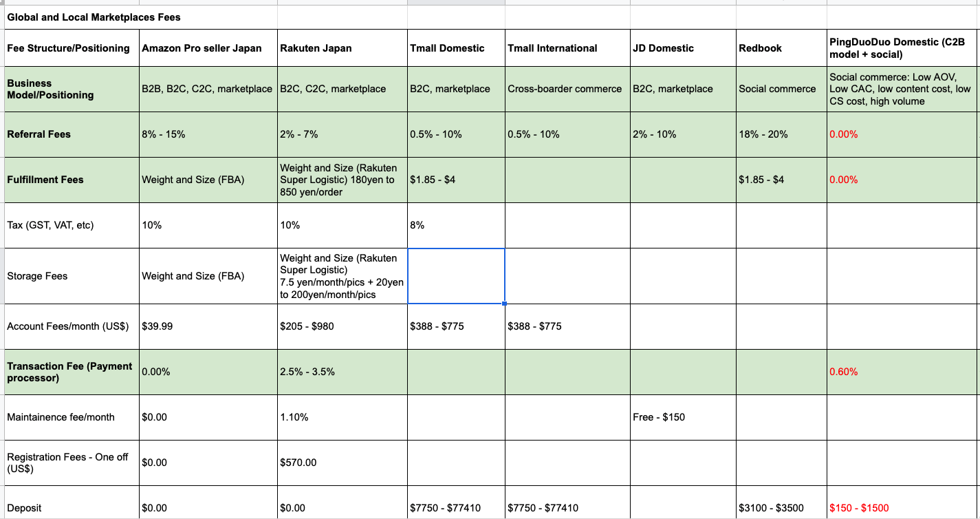Screen dimensions: 980x519
Task: Select the 18% - 20% Redbook referral cell
Action: tap(781, 134)
